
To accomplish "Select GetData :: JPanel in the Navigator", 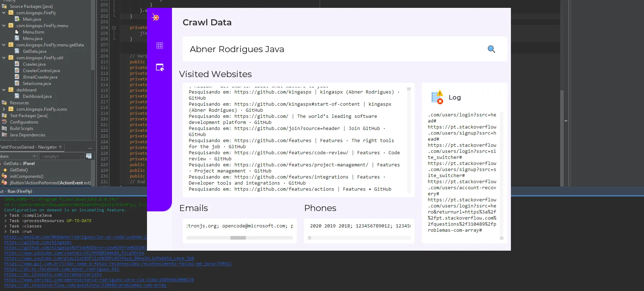I will coord(19,164).
